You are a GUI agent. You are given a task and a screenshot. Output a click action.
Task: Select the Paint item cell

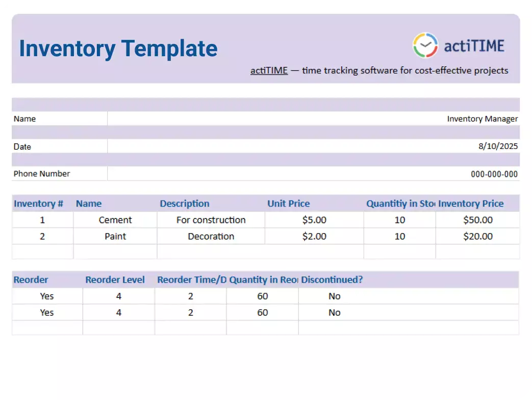click(x=115, y=236)
